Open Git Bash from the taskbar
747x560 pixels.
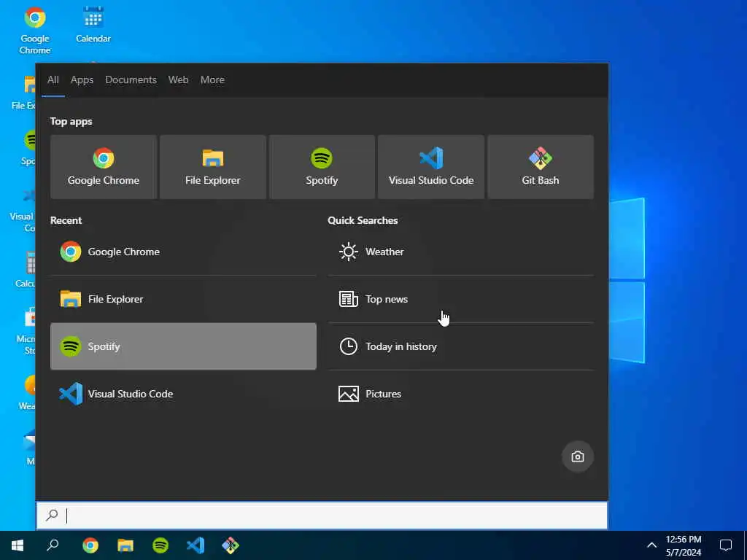click(230, 545)
